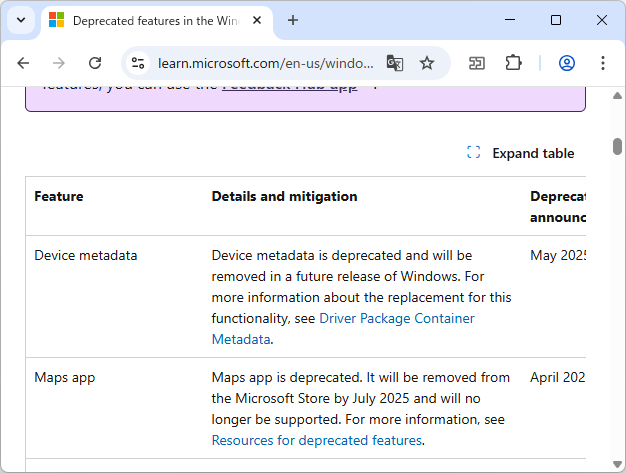
Task: Open the site information icon
Action: pyautogui.click(x=139, y=63)
